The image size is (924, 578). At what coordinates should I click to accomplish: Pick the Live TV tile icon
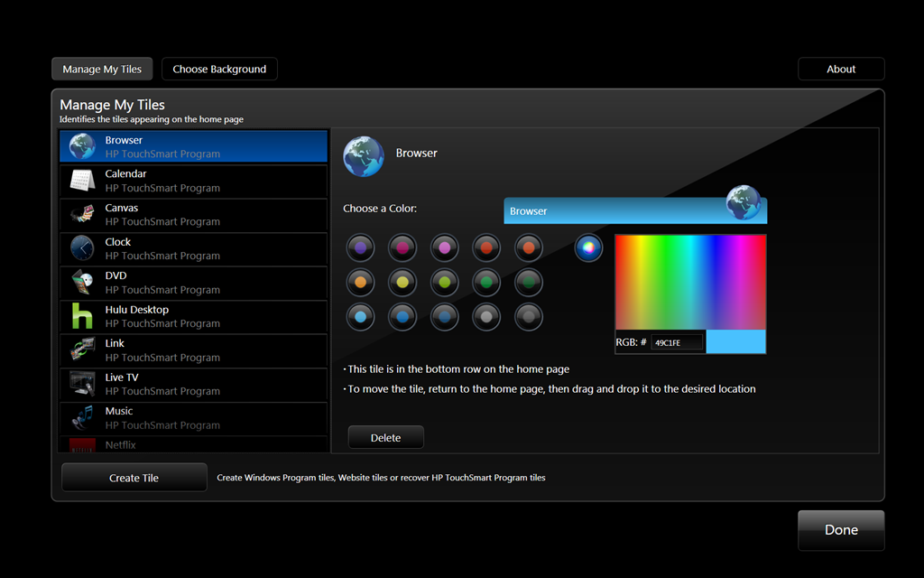[x=82, y=384]
